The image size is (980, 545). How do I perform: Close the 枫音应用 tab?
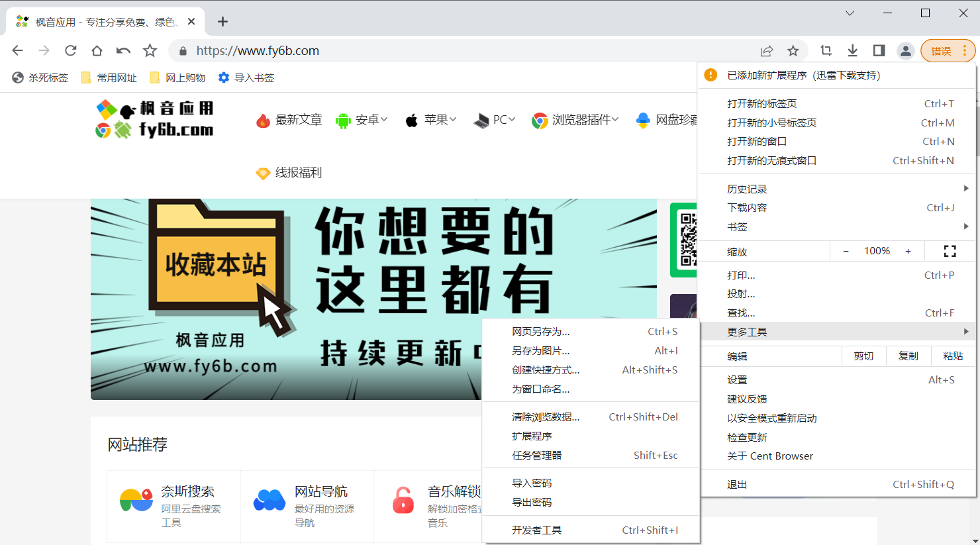(x=191, y=22)
